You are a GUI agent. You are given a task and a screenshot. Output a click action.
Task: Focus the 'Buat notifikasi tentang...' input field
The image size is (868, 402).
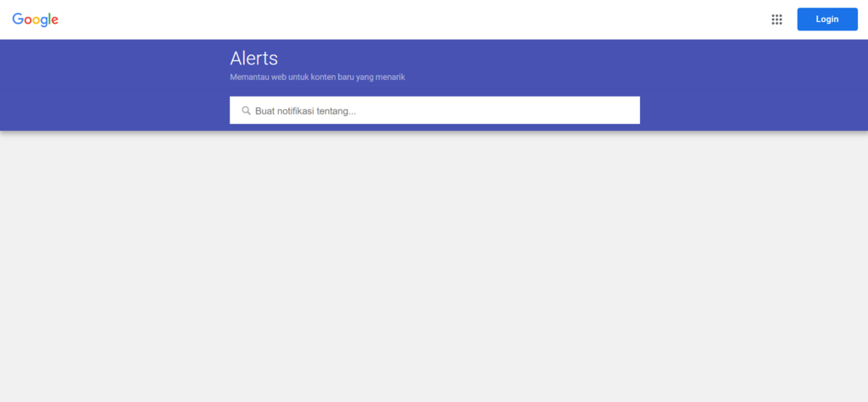point(435,110)
